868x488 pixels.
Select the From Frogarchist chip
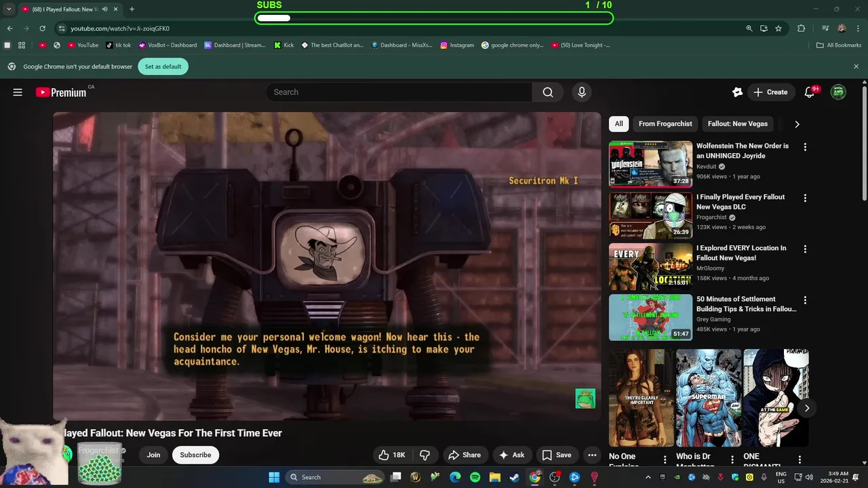coord(665,124)
